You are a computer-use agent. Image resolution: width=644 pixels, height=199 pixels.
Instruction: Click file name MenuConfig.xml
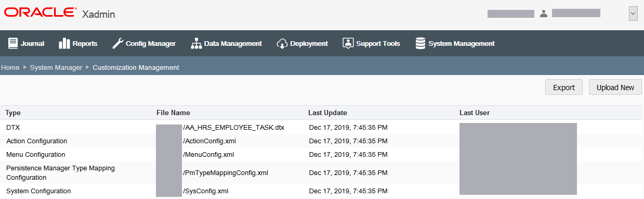pos(208,154)
